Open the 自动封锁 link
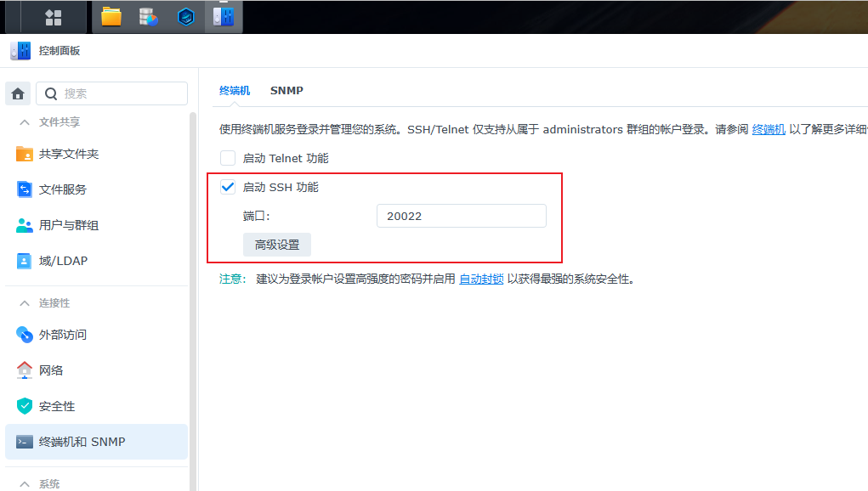This screenshot has width=868, height=491. pos(481,279)
